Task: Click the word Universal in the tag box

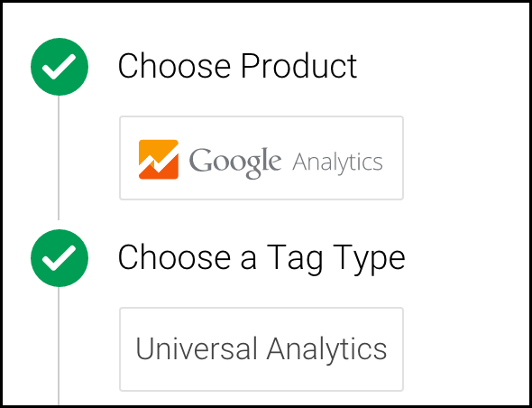Action: 196,349
